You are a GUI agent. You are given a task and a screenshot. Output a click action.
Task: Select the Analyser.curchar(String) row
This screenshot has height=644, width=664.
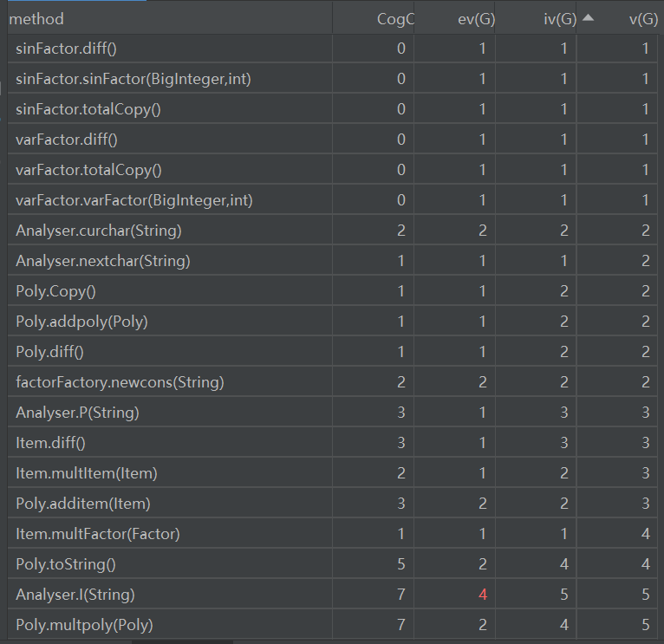click(98, 231)
